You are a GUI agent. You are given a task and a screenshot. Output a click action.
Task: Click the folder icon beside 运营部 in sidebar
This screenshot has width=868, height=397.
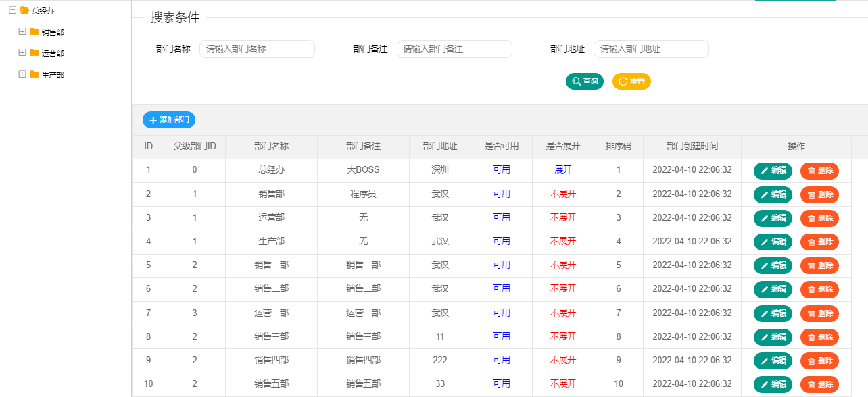34,52
